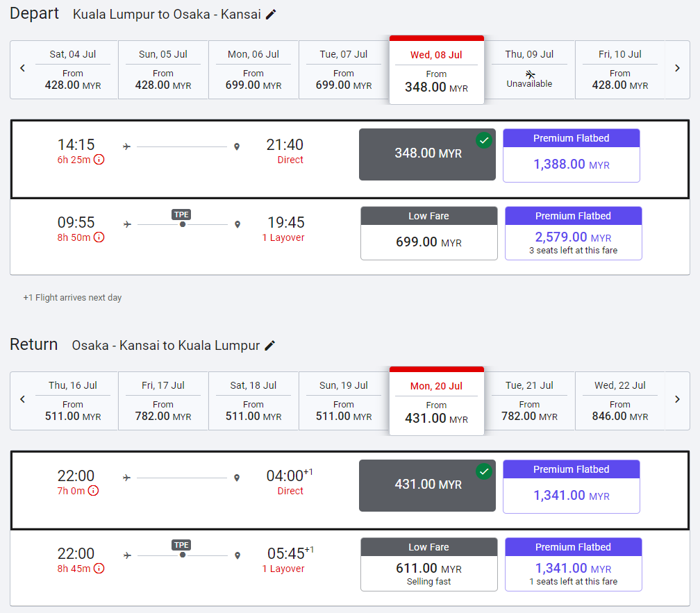700x613 pixels.
Task: Show info for 8h 50m flight duration
Action: (x=99, y=237)
